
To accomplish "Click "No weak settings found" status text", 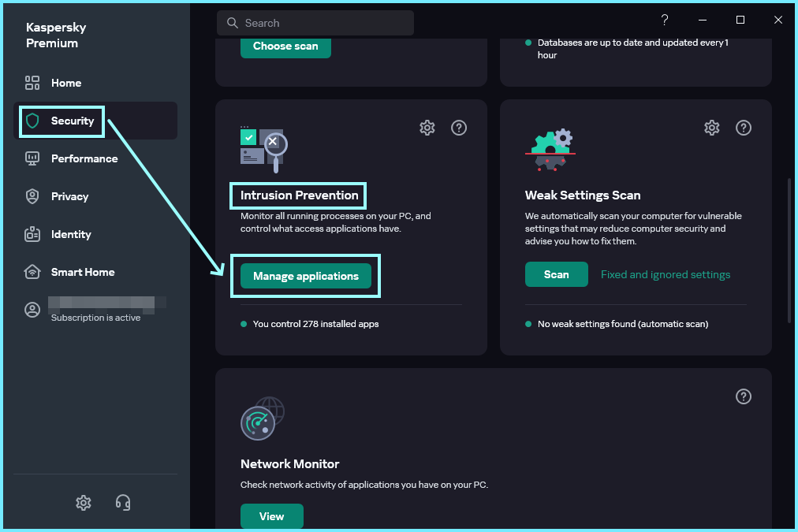I will 623,324.
